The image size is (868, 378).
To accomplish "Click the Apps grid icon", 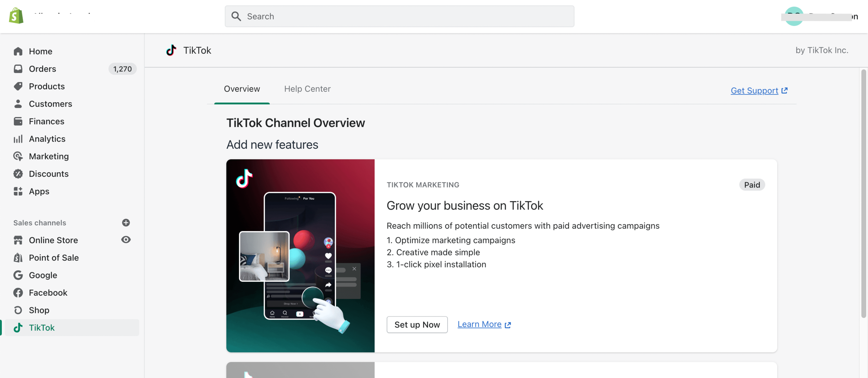I will click(x=18, y=191).
